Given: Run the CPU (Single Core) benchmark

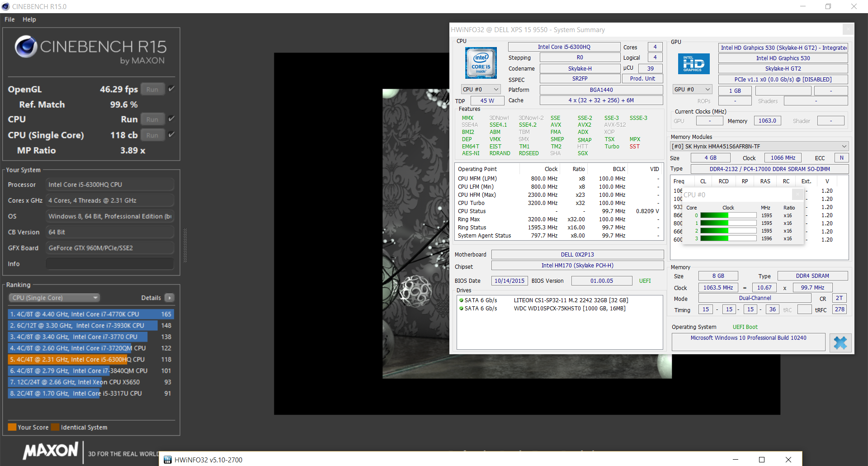Looking at the screenshot, I should pos(152,135).
